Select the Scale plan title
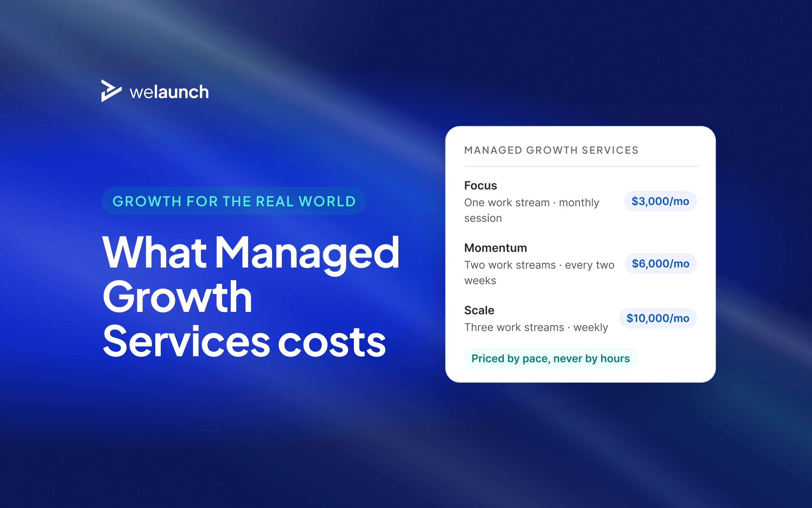The image size is (812, 508). (x=479, y=310)
